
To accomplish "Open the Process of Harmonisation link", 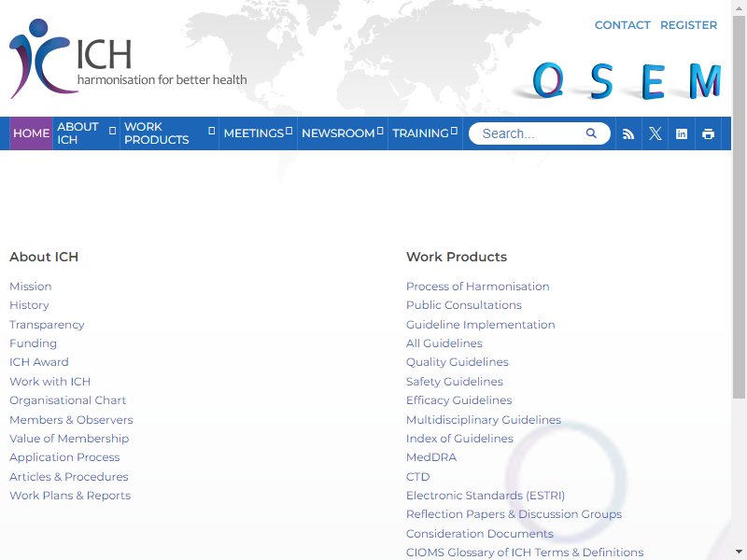I will pos(478,287).
